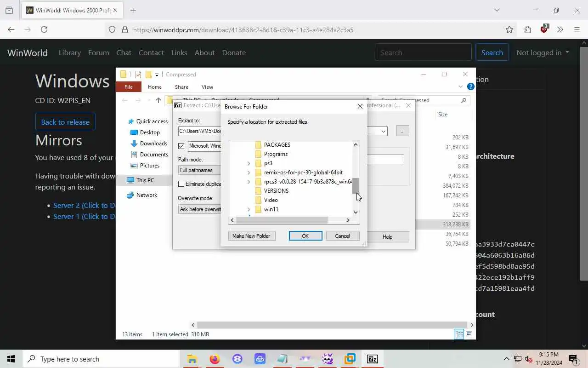588x368 pixels.
Task: Expand the remix-os-for-pc folder node
Action: pyautogui.click(x=249, y=172)
